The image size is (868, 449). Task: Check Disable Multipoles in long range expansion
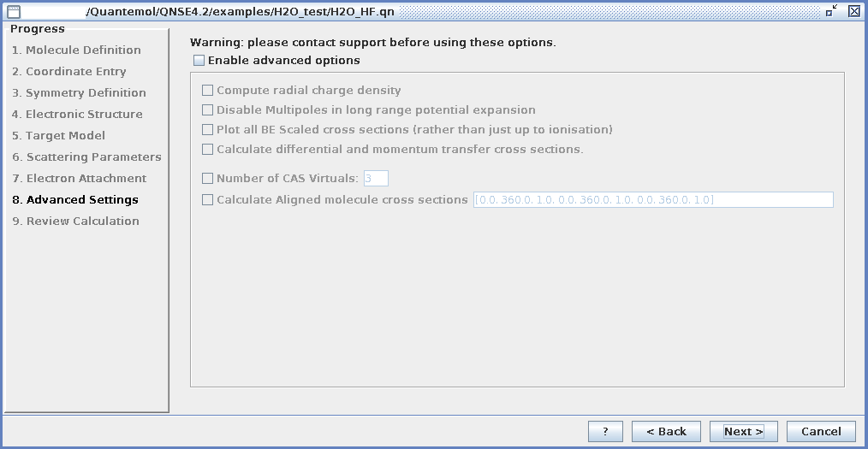tap(208, 110)
